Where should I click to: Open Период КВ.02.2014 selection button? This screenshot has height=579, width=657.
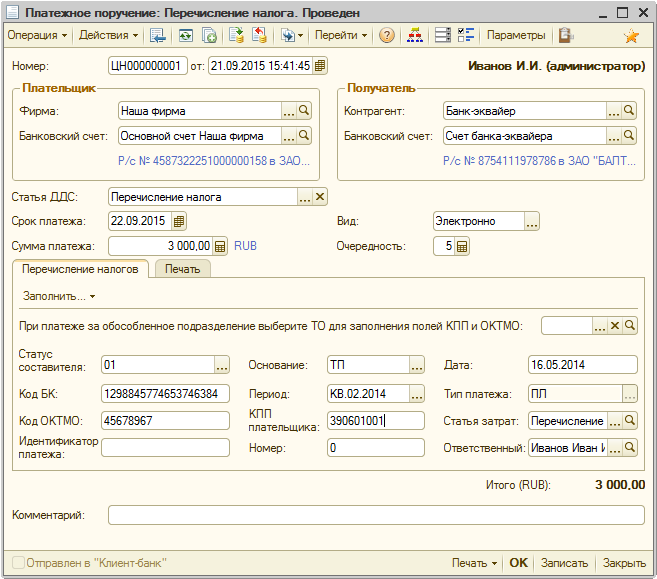(x=416, y=394)
